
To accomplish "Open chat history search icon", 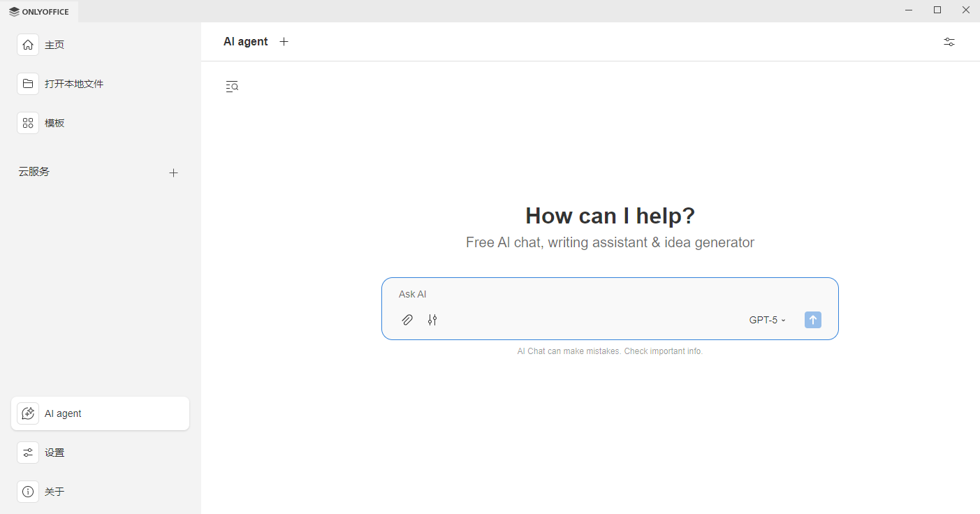I will 232,87.
